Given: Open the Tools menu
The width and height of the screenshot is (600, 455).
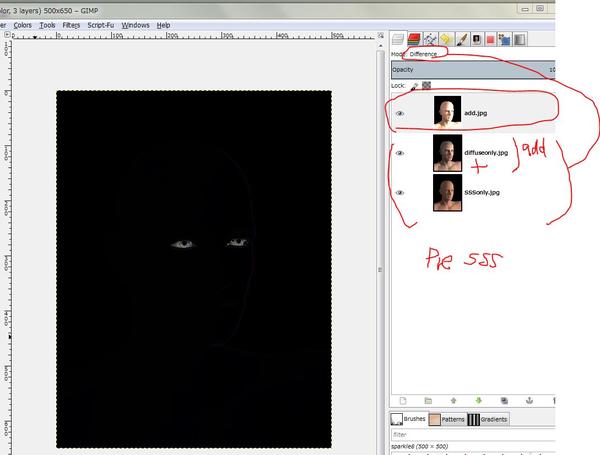Looking at the screenshot, I should pos(47,25).
